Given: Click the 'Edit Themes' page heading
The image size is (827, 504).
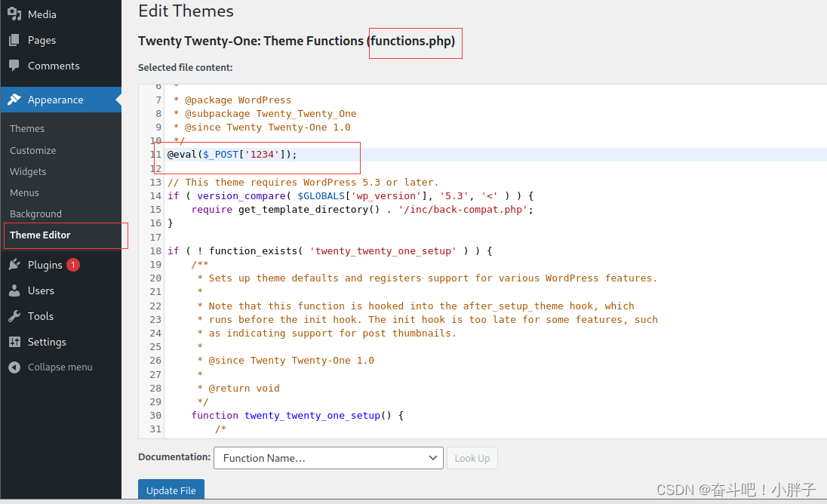Looking at the screenshot, I should click(186, 11).
